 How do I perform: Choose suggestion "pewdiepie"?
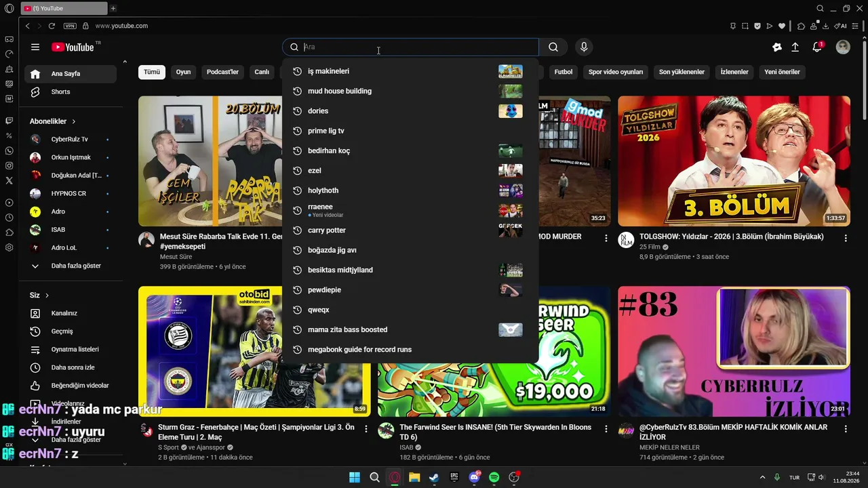[x=410, y=290]
